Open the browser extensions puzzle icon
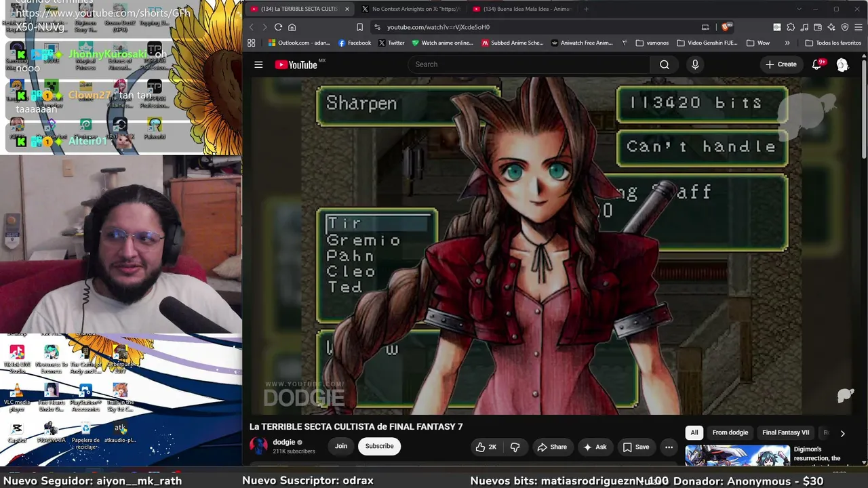 tap(791, 27)
